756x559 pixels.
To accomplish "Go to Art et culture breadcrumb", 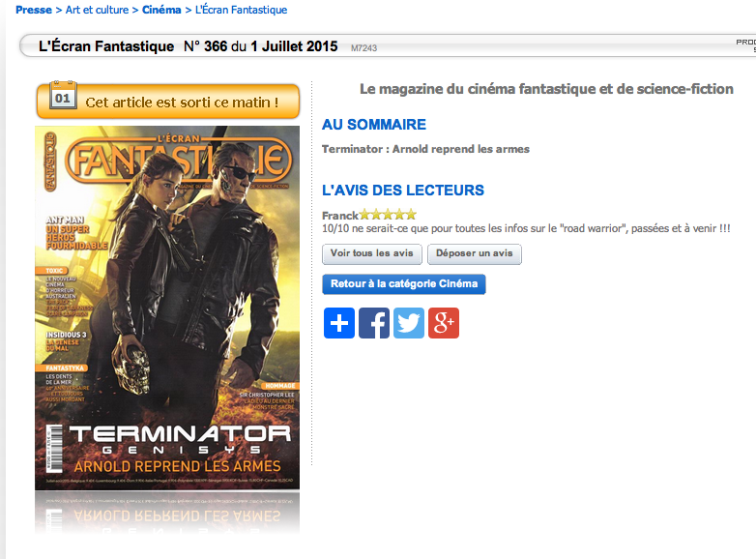I will (x=97, y=10).
